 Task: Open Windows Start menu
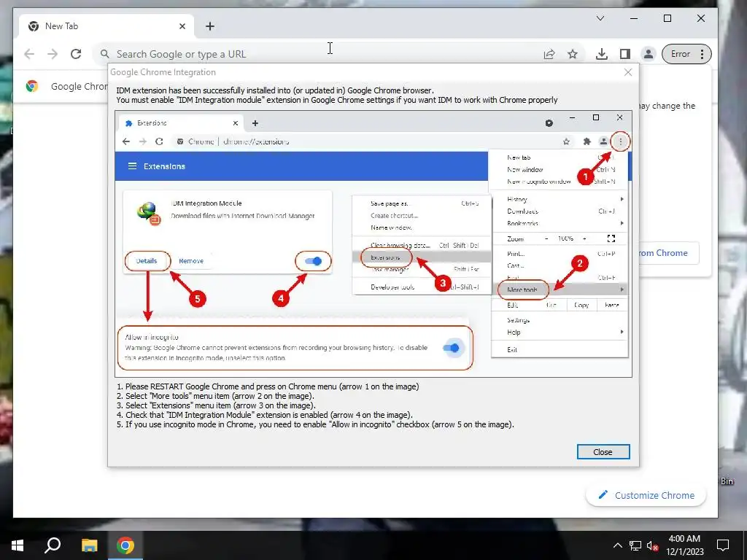point(18,545)
